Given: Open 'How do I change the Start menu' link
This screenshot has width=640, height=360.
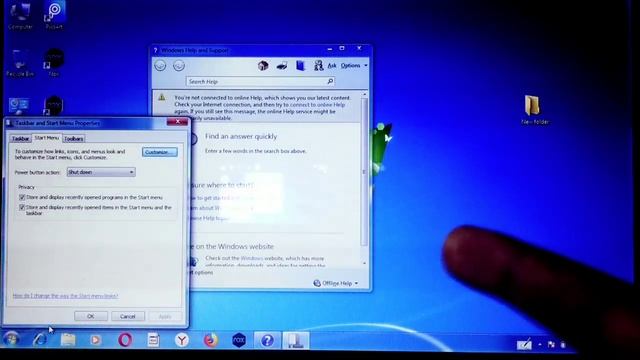Looking at the screenshot, I should 65,296.
